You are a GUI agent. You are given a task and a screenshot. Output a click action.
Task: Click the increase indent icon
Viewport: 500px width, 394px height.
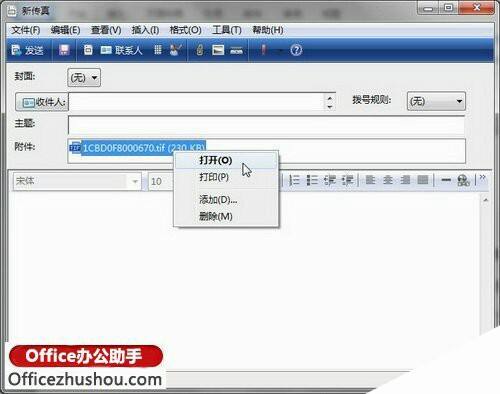[x=347, y=180]
